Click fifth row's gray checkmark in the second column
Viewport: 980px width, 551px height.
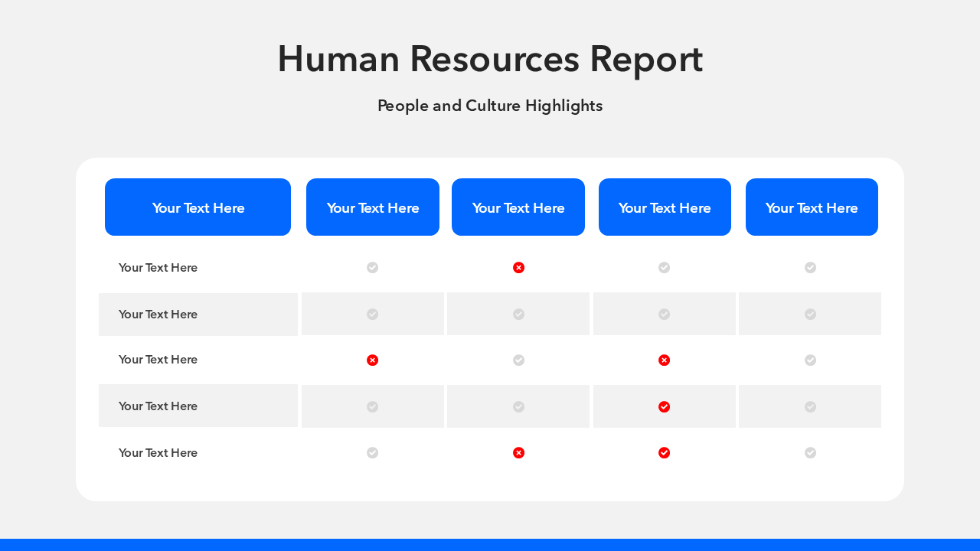(x=372, y=452)
